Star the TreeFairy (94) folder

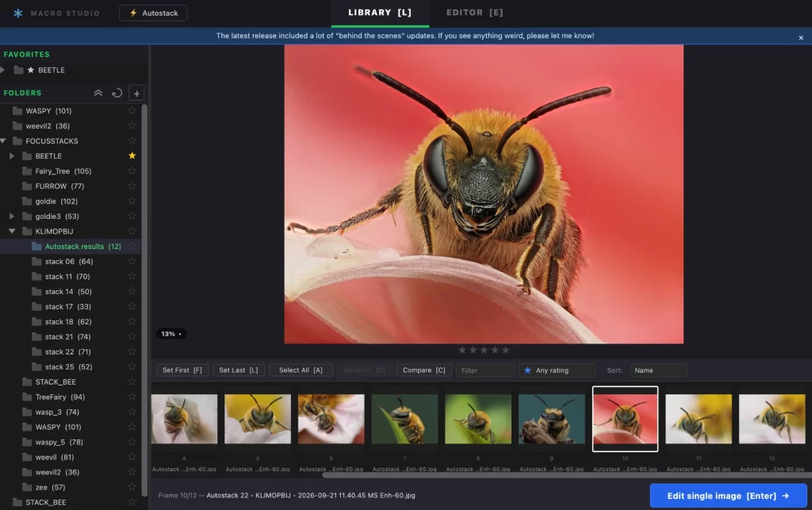click(x=132, y=396)
